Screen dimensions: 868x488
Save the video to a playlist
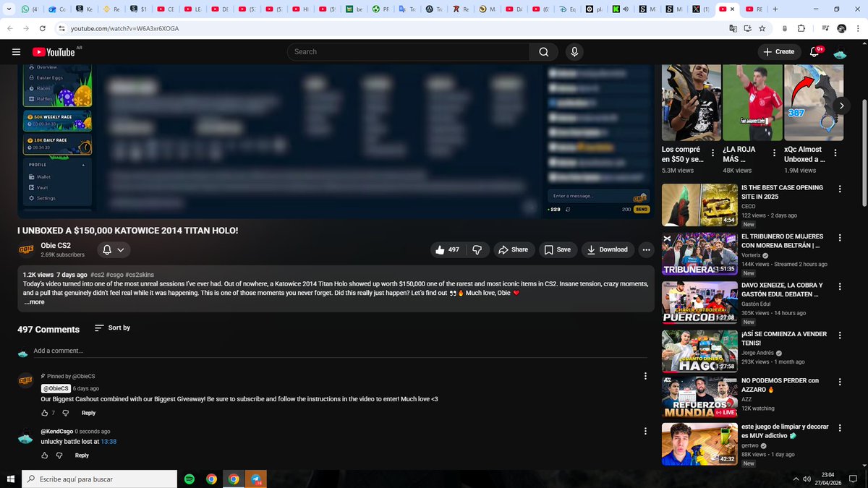click(557, 249)
